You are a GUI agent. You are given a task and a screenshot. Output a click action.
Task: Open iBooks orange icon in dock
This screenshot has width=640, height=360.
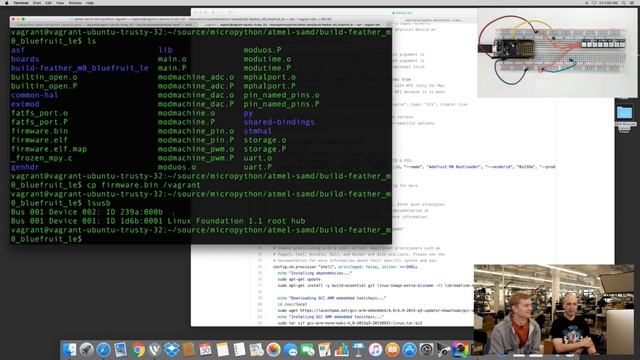point(392,350)
